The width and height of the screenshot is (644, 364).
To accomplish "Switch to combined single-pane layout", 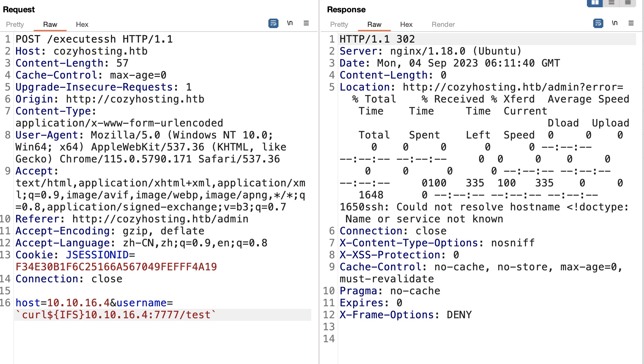I will [628, 3].
